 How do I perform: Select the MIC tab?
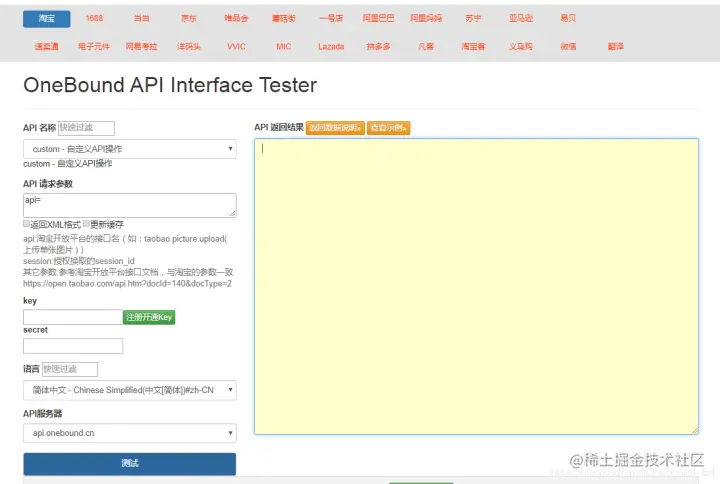click(283, 46)
